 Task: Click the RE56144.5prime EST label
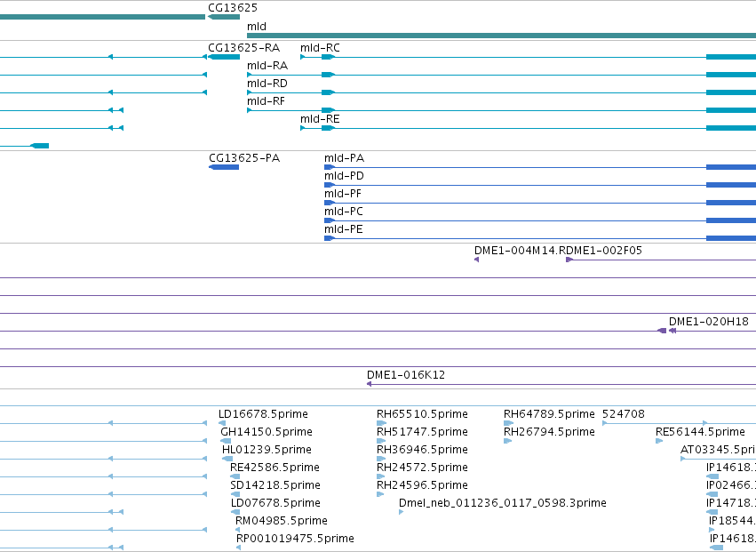[x=700, y=432]
